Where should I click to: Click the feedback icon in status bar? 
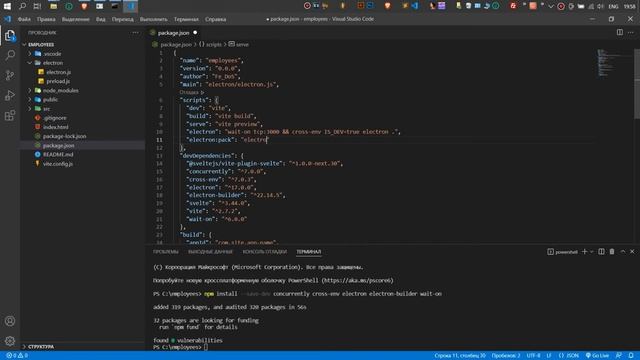[619, 356]
